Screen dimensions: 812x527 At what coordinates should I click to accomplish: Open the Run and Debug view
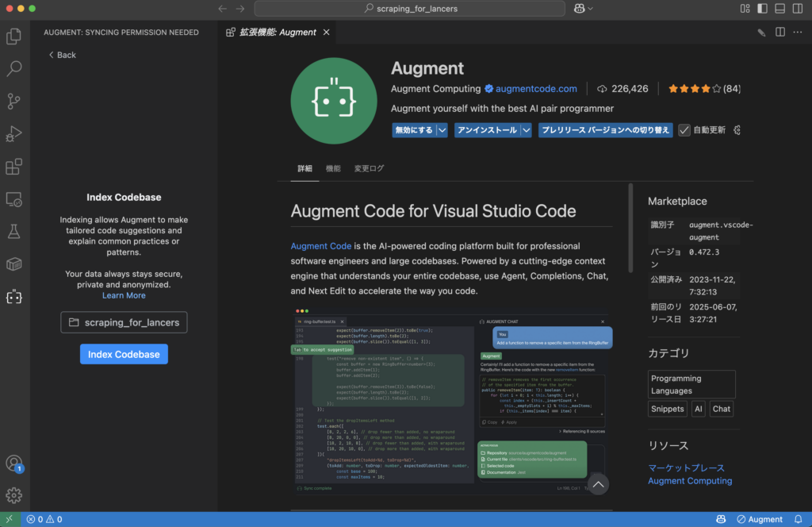[x=13, y=134]
